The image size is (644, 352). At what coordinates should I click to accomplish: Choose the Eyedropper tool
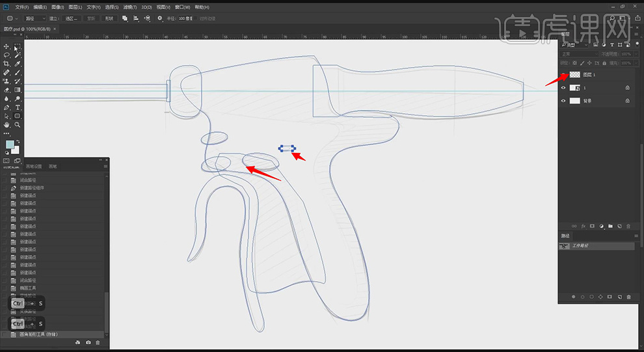point(18,64)
